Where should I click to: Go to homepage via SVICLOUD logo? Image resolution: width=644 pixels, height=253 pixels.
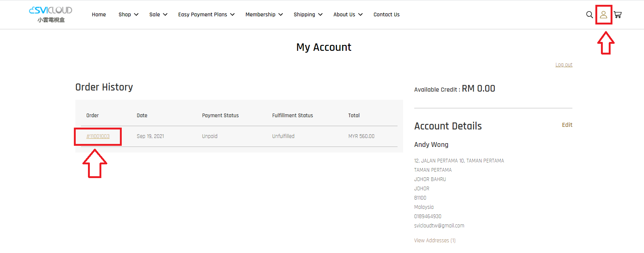tap(51, 14)
